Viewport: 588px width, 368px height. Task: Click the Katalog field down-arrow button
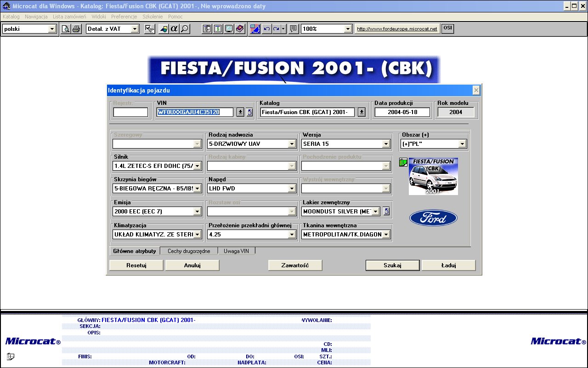(x=362, y=112)
